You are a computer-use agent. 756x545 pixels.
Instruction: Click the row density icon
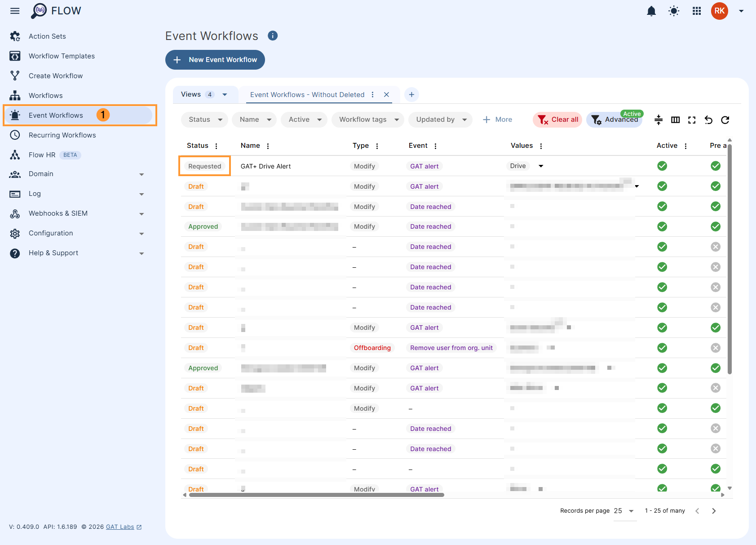click(659, 120)
